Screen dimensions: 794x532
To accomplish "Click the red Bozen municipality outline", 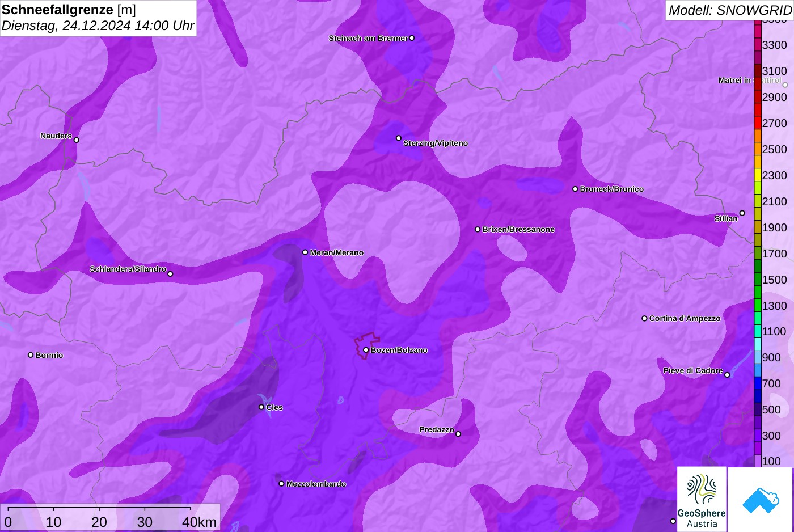I will pyautogui.click(x=367, y=345).
